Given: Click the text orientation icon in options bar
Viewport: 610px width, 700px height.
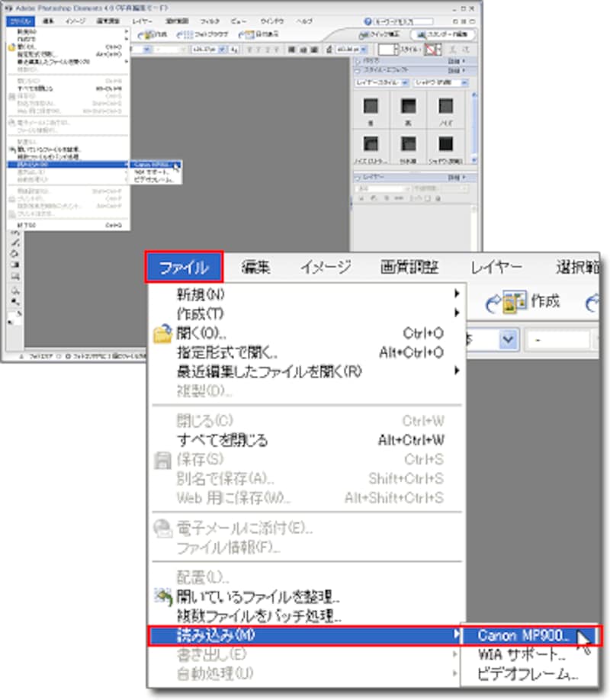Looking at the screenshot, I should tap(465, 50).
